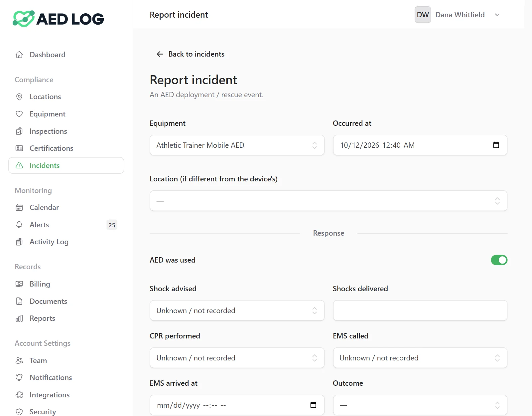Click the Occurred at date-time field

tap(420, 145)
